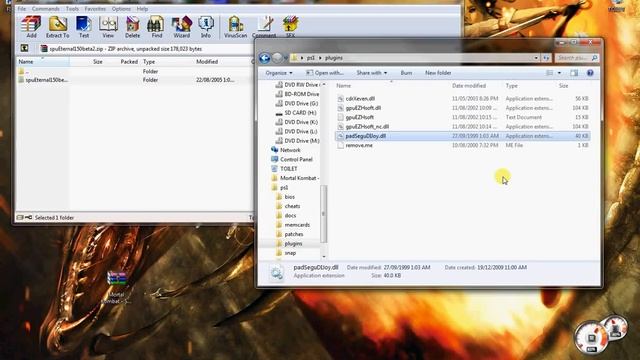640x360 pixels.
Task: Click the refresh icon beside Explorer address bar
Action: tap(546, 58)
